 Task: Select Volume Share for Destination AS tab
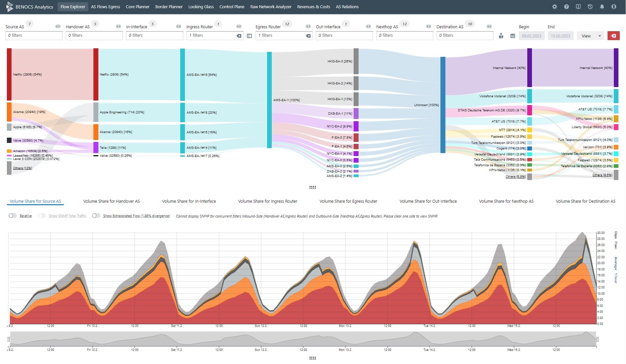[586, 201]
